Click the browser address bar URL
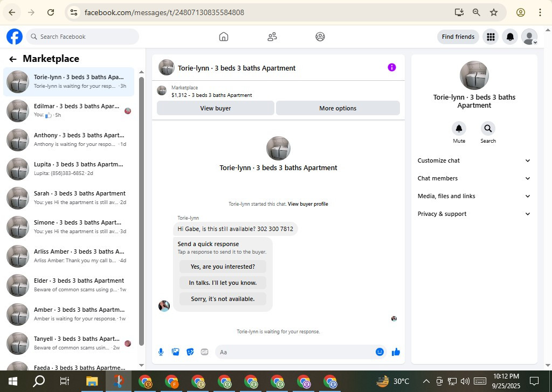 tap(164, 12)
